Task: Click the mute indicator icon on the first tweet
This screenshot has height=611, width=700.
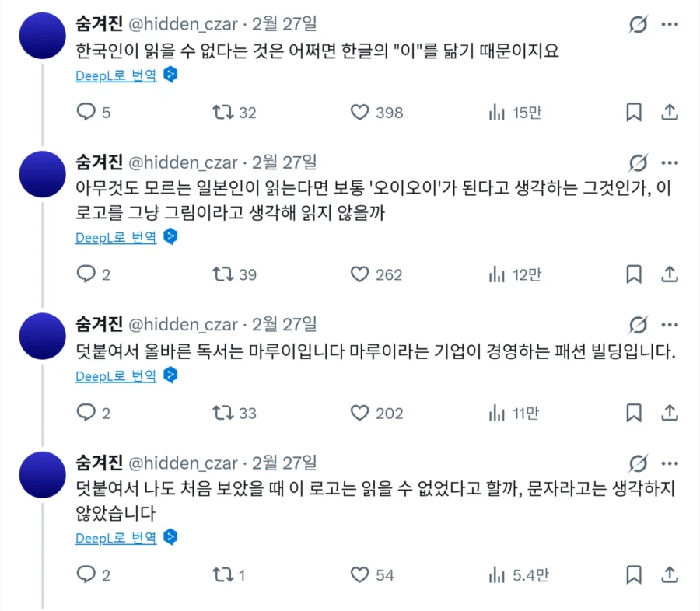Action: coord(638,24)
